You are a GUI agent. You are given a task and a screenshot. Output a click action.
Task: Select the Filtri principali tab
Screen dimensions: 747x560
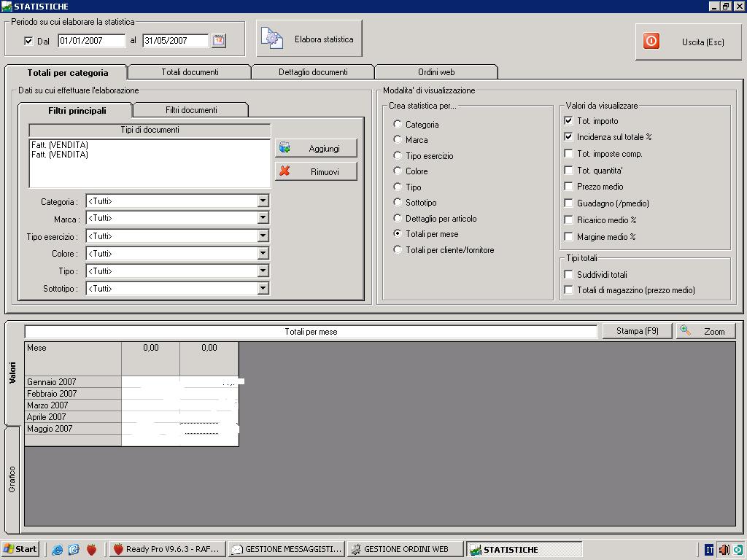pos(76,111)
